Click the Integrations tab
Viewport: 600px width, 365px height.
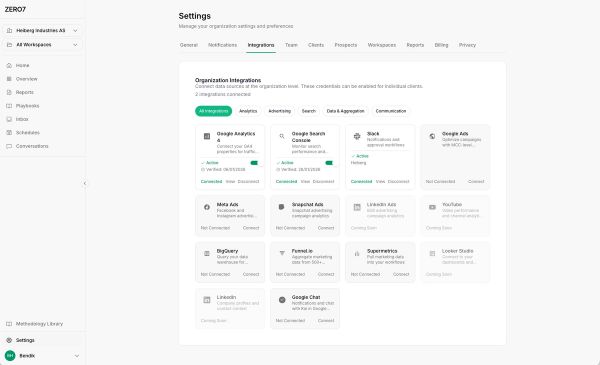(261, 45)
